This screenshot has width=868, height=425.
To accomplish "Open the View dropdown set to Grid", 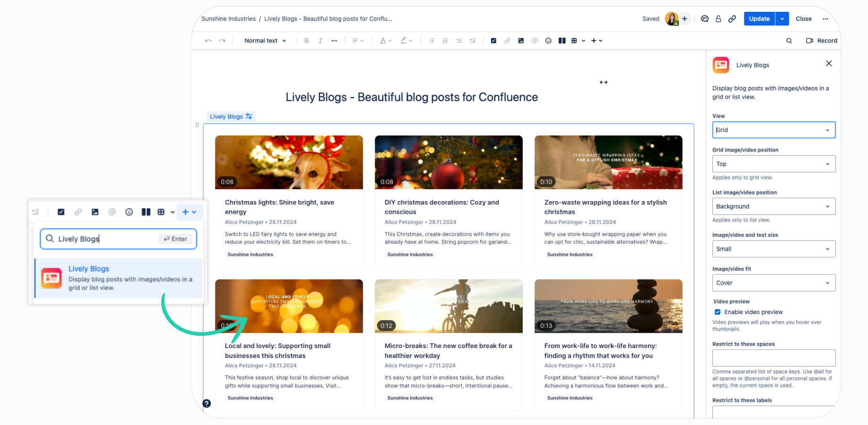I will tap(773, 130).
